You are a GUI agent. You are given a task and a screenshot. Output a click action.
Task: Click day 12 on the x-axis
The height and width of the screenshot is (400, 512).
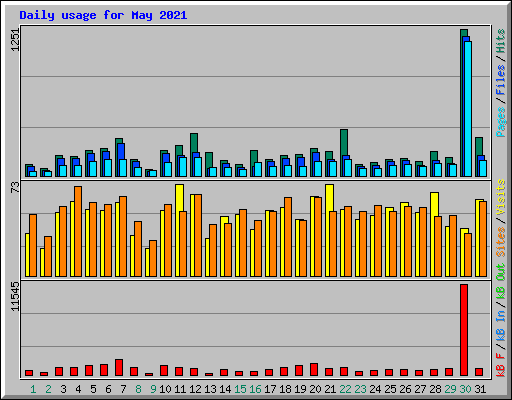tap(195, 389)
